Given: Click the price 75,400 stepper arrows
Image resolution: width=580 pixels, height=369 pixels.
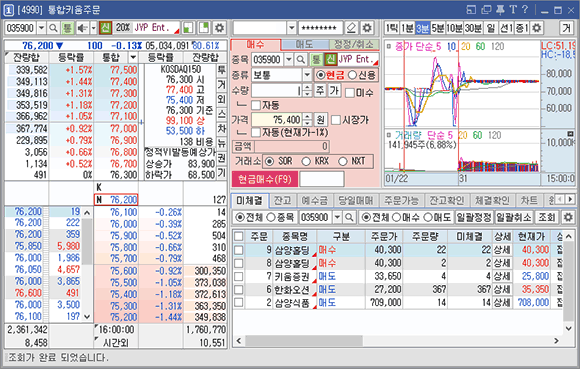Looking at the screenshot, I should pos(307,119).
